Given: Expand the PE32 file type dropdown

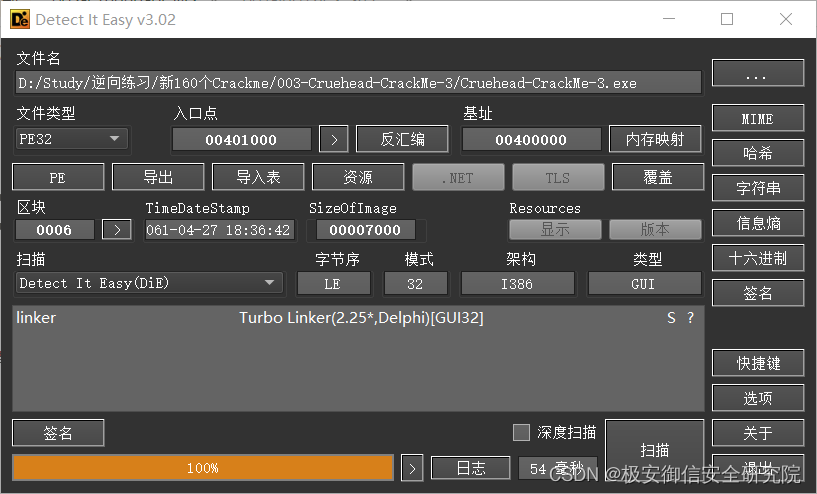Looking at the screenshot, I should [x=72, y=139].
